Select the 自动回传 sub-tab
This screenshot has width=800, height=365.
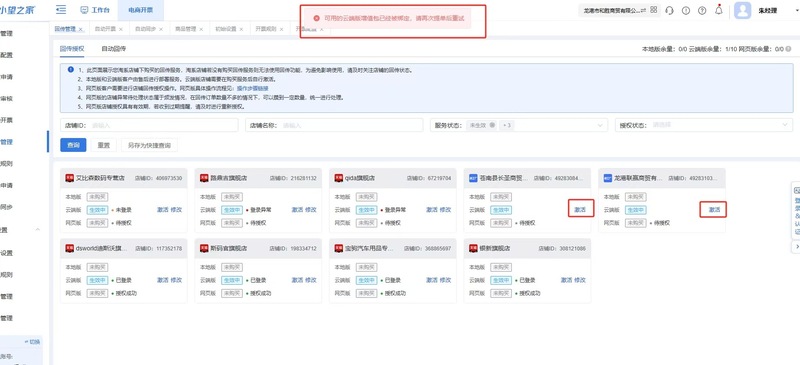[113, 49]
